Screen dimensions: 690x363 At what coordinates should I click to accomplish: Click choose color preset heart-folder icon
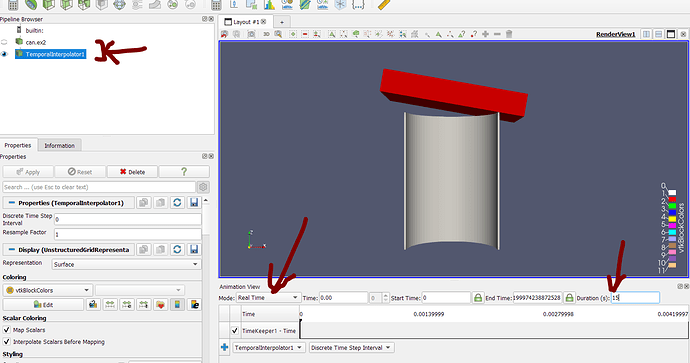pyautogui.click(x=161, y=304)
